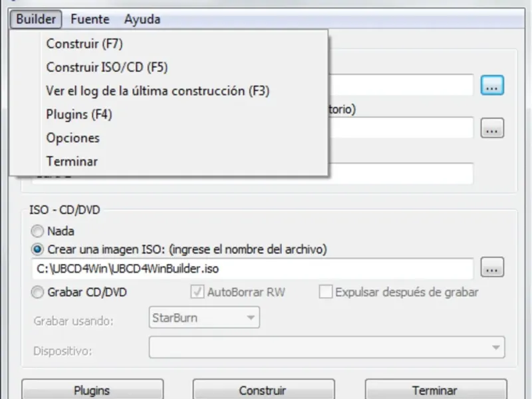The width and height of the screenshot is (532, 399).
Task: Select Crear una imagen ISO option
Action: tap(37, 249)
